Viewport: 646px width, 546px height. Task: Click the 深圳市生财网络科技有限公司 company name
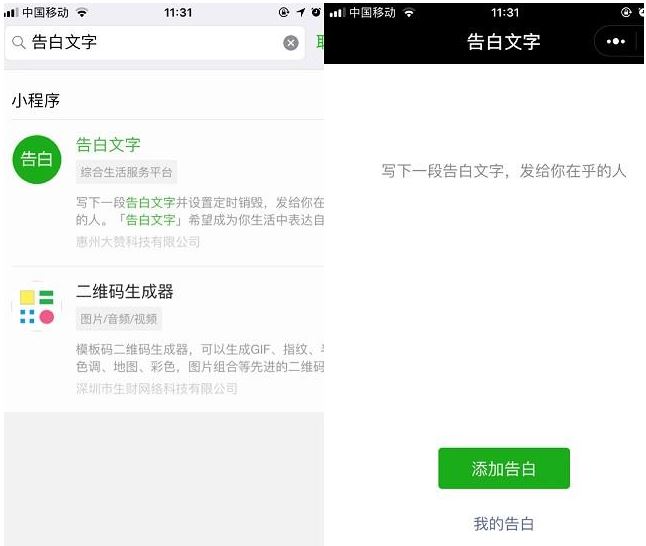tap(157, 388)
